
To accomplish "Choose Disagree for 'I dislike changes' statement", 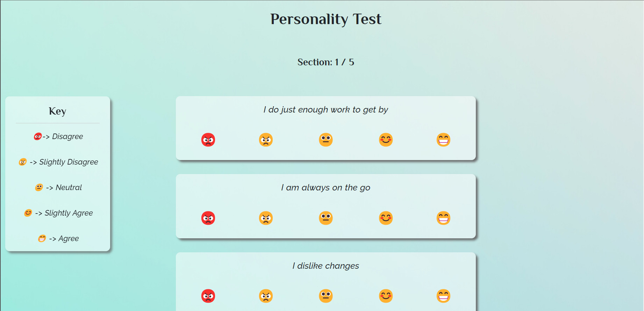I will coord(208,296).
